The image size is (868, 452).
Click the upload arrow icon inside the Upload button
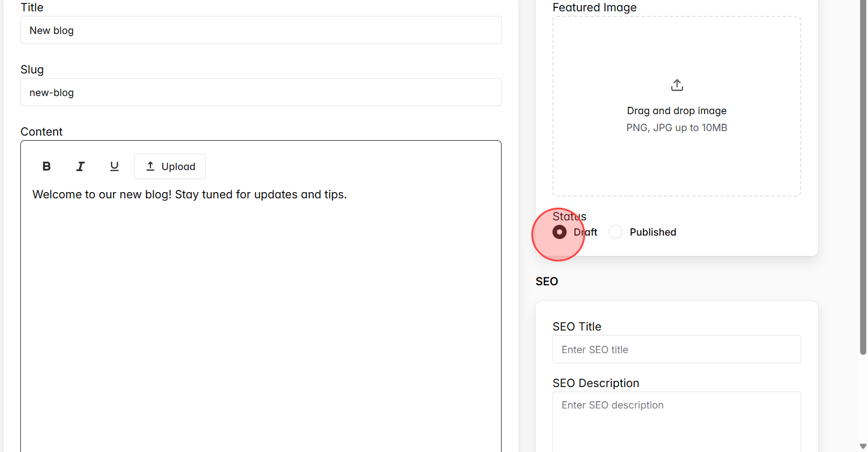pos(150,166)
